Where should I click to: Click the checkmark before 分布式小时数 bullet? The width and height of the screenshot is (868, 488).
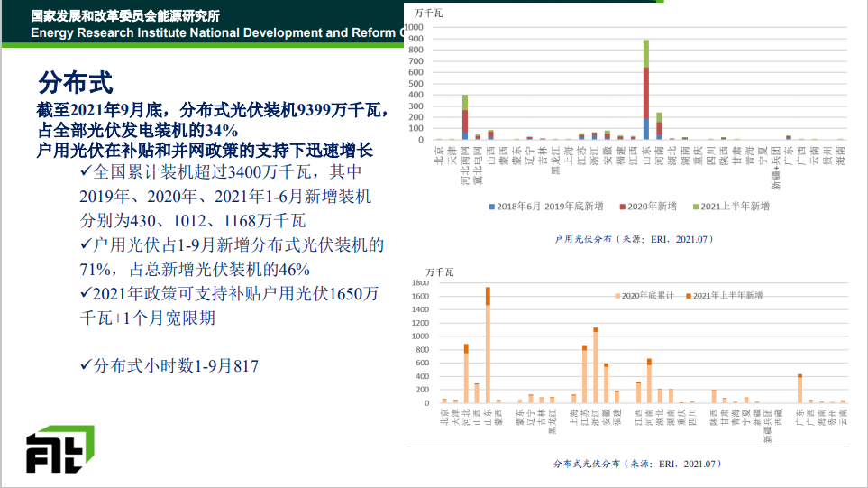87,364
